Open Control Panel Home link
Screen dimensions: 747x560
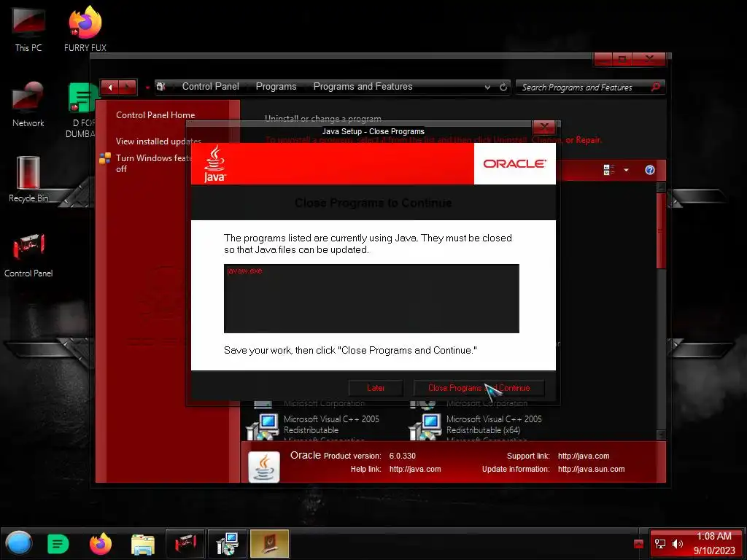[x=155, y=114]
